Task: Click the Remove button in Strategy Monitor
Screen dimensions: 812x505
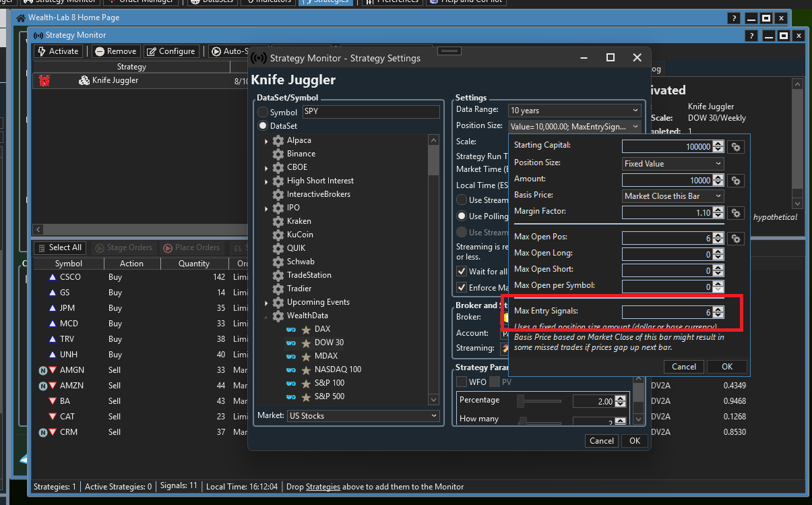Action: click(116, 51)
